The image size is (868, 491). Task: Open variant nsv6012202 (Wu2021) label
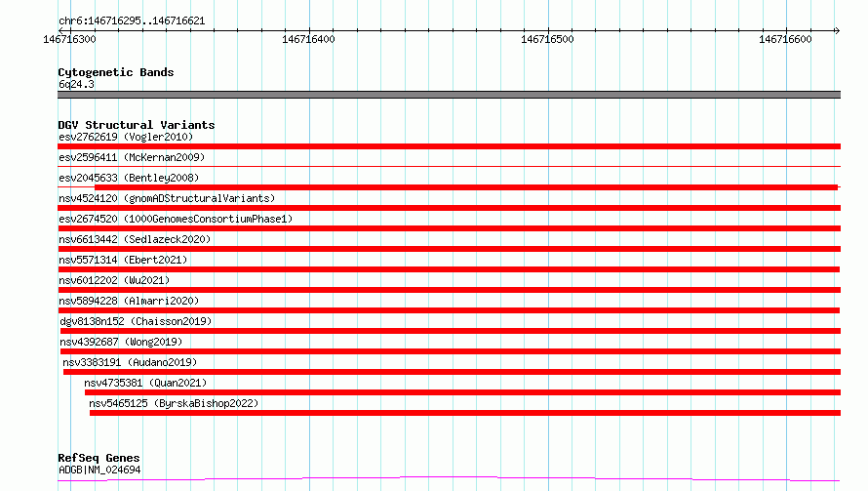tap(114, 280)
